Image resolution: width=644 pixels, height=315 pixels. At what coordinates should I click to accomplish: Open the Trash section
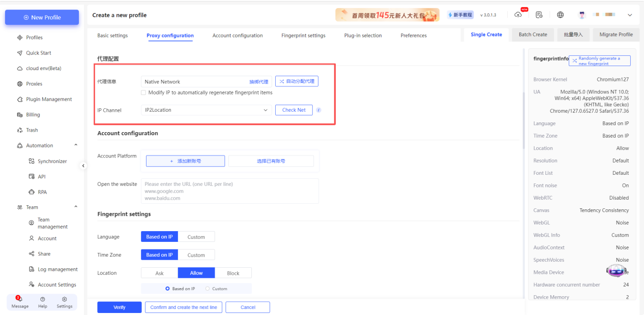tap(32, 130)
